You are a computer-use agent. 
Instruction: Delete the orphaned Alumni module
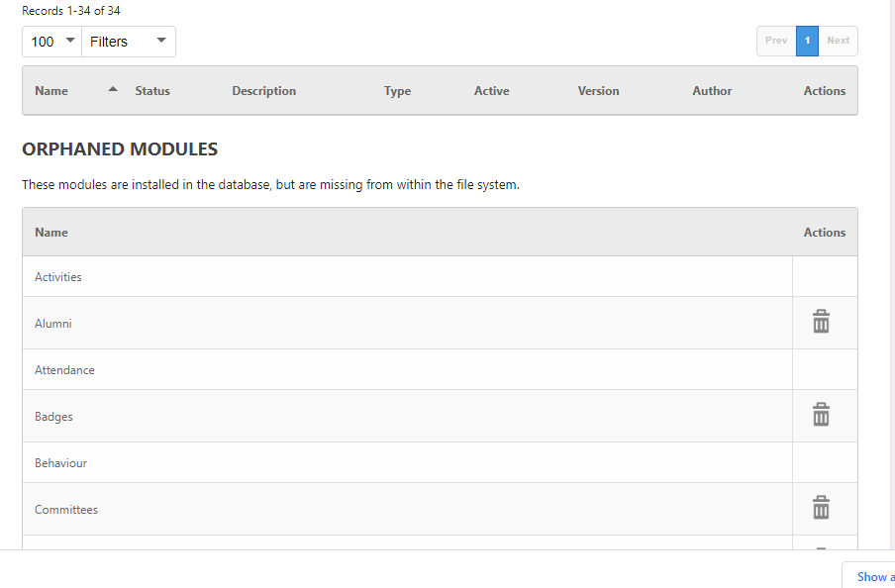coord(821,322)
